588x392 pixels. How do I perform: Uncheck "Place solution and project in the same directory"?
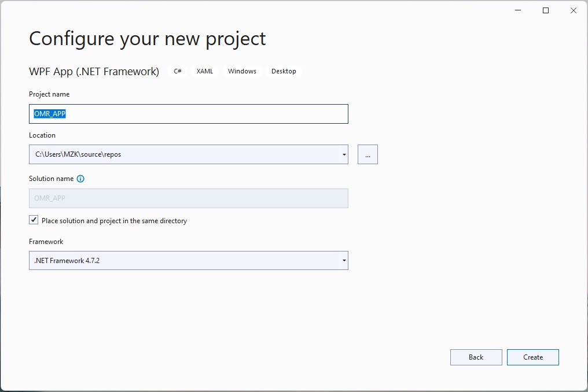(34, 220)
